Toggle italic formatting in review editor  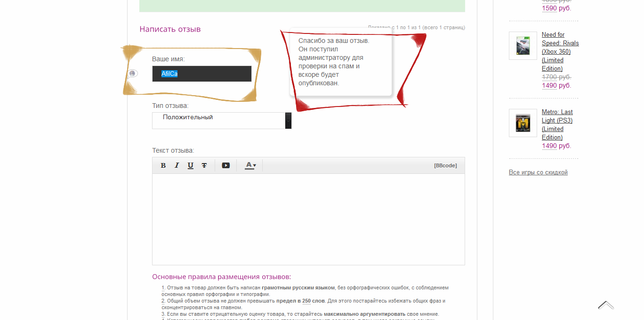tap(177, 165)
